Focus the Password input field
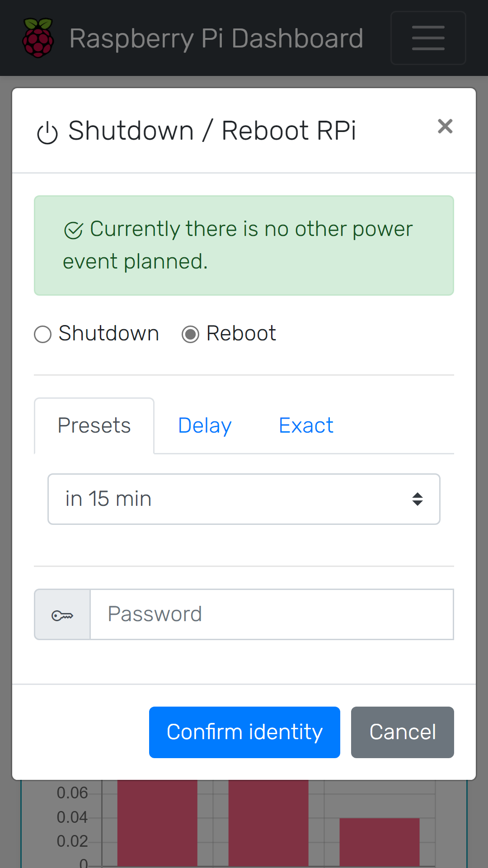Viewport: 488px width, 868px height. click(272, 614)
